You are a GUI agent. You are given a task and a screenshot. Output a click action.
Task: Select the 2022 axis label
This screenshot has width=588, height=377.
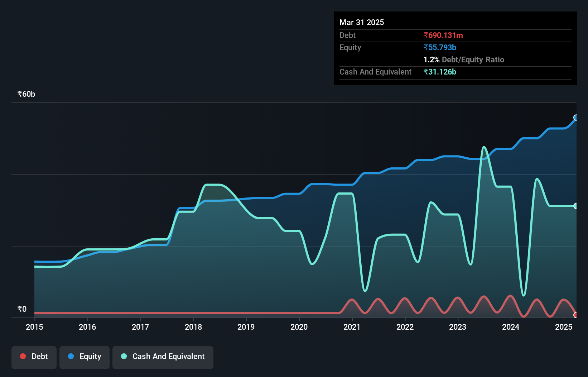pyautogui.click(x=405, y=327)
